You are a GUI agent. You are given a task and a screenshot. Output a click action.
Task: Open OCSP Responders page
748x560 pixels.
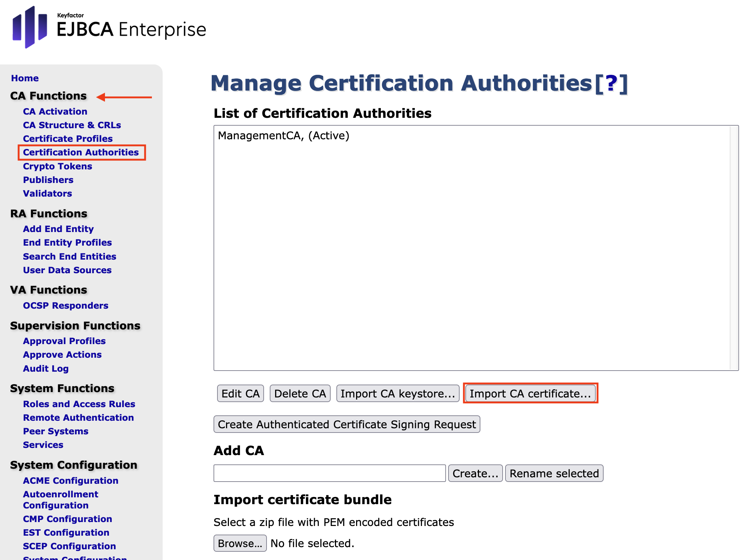pos(66,305)
